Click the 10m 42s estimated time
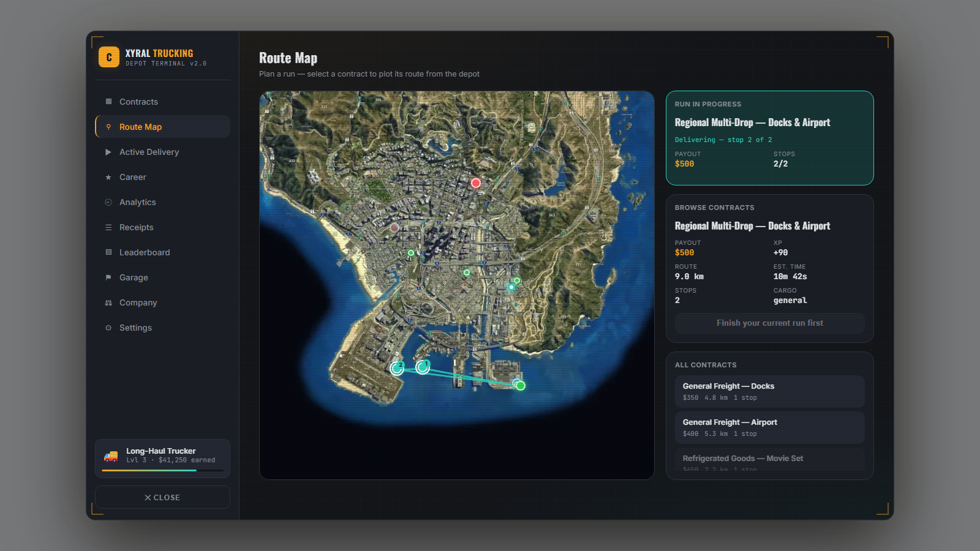The image size is (980, 551). [790, 277]
